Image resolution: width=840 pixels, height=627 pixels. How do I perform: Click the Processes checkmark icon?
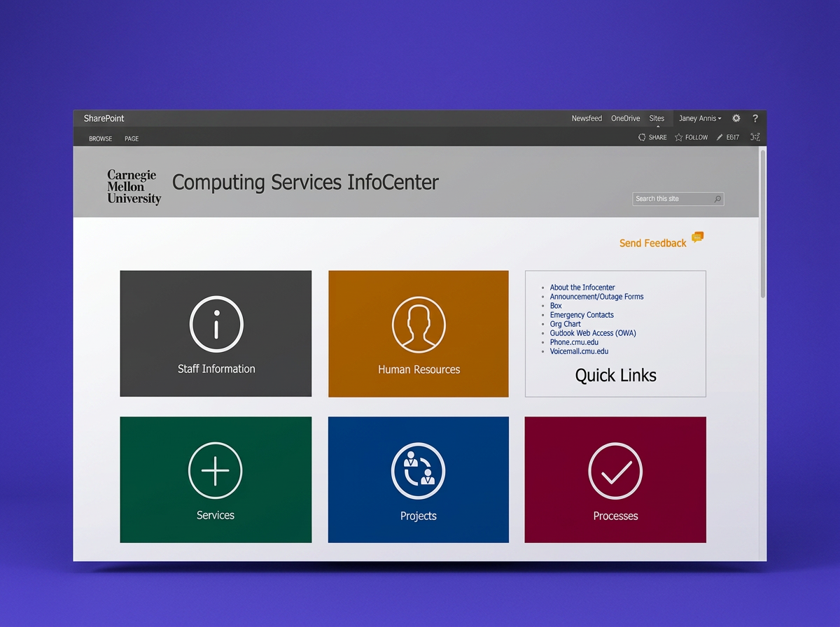coord(615,470)
